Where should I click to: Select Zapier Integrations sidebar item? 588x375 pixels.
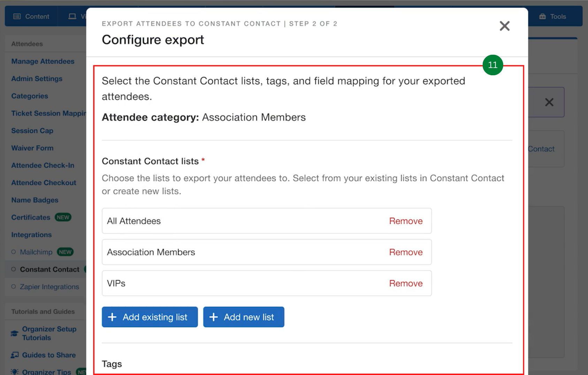pos(49,287)
